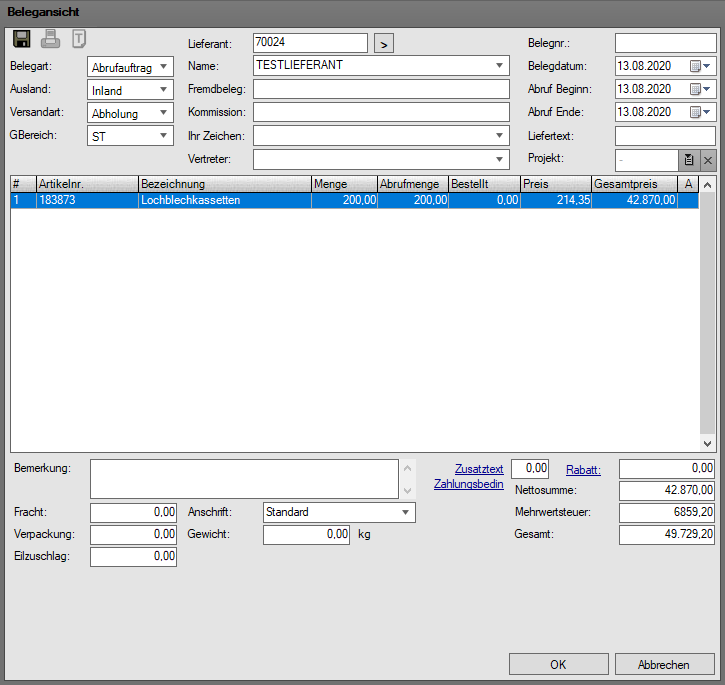Image resolution: width=725 pixels, height=685 pixels.
Task: Sort by the Artikelnr. column header
Action: point(86,184)
